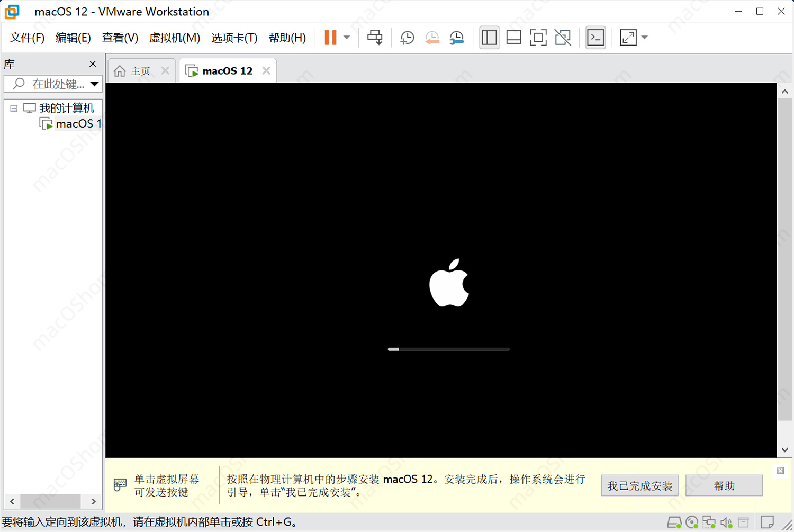Screen dimensions: 794x532
Task: Click the VMware Workstation title bar logo
Action: tap(12, 11)
